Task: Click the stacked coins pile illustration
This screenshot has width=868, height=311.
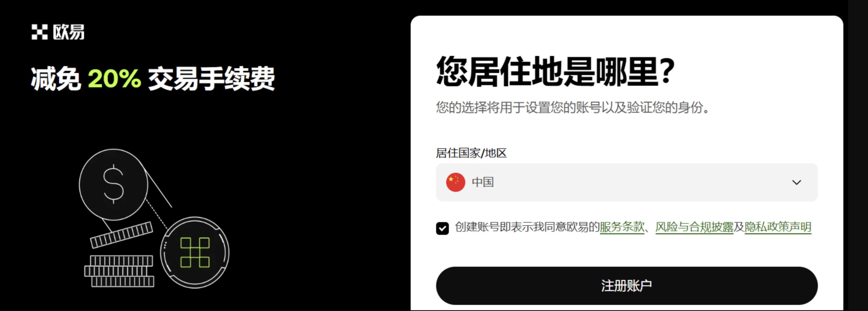Action: click(119, 271)
